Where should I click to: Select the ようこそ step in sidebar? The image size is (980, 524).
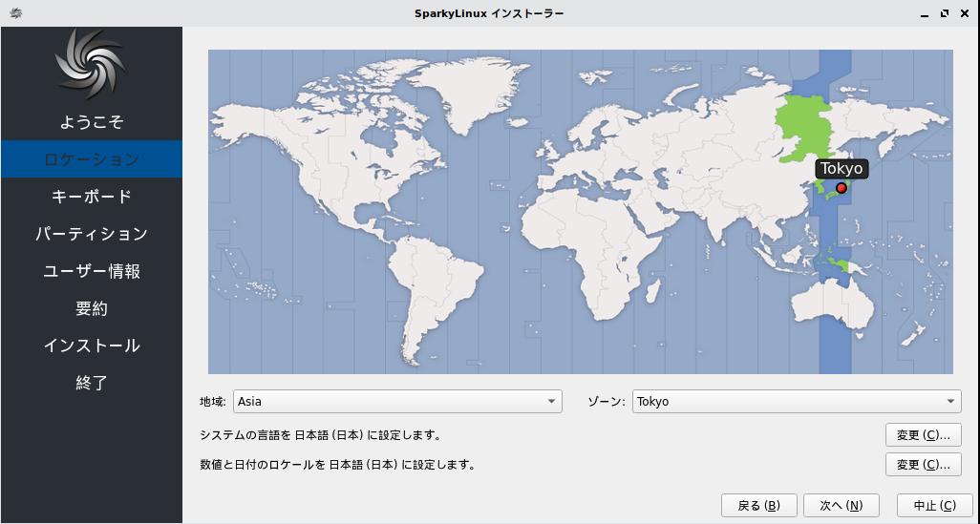click(92, 122)
